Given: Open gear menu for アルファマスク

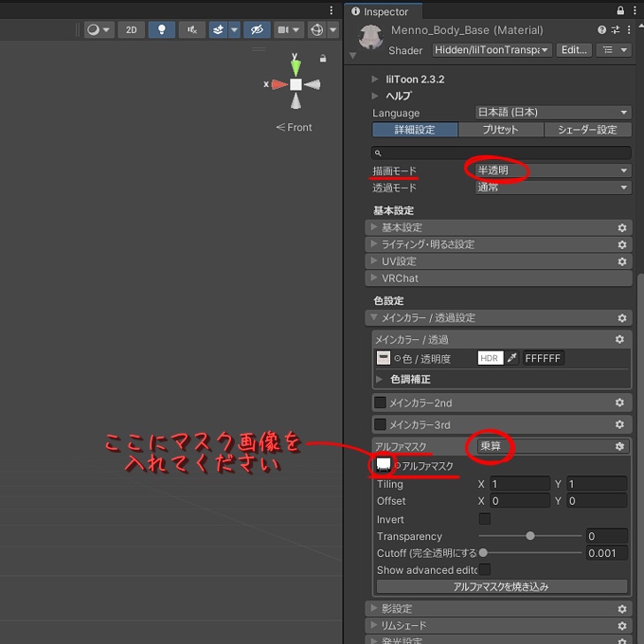Looking at the screenshot, I should point(619,446).
